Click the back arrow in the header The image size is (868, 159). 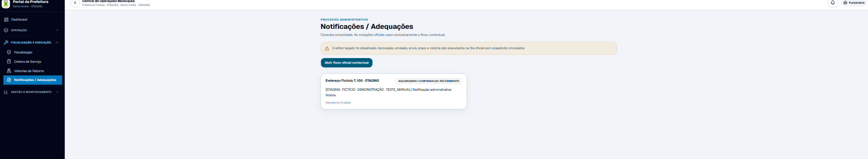point(75,3)
